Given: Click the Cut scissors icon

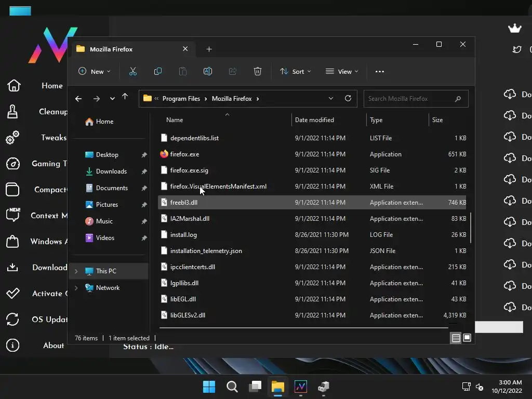Looking at the screenshot, I should pos(133,72).
